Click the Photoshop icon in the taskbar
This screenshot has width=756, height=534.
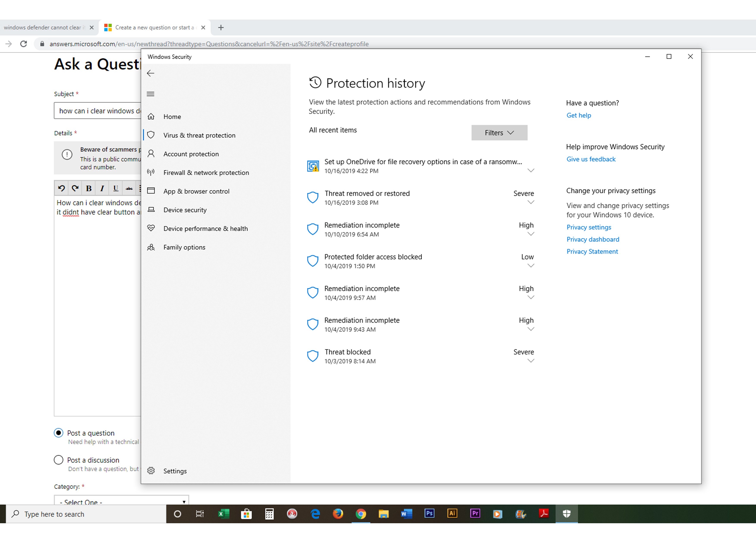click(x=429, y=514)
